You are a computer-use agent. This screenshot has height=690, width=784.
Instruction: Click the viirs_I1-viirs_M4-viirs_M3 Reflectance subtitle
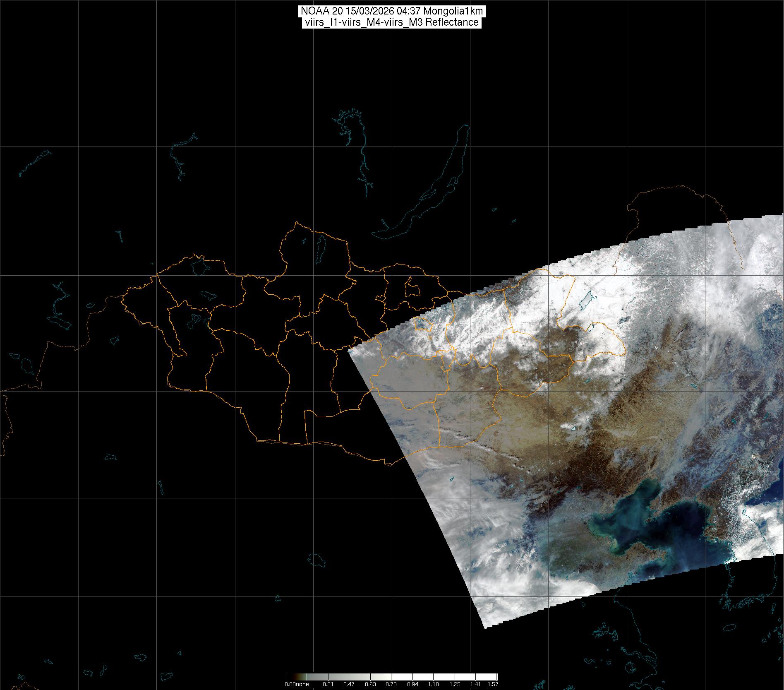[x=391, y=22]
